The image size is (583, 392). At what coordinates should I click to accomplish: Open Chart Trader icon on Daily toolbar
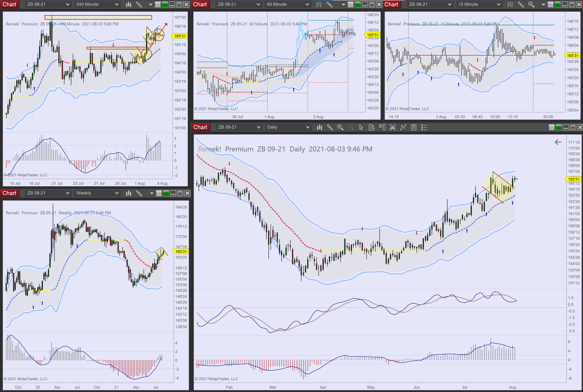[x=382, y=128]
